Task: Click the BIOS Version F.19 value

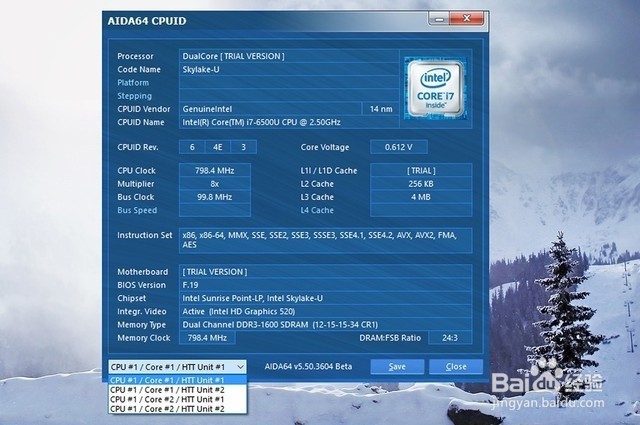Action: click(x=325, y=285)
